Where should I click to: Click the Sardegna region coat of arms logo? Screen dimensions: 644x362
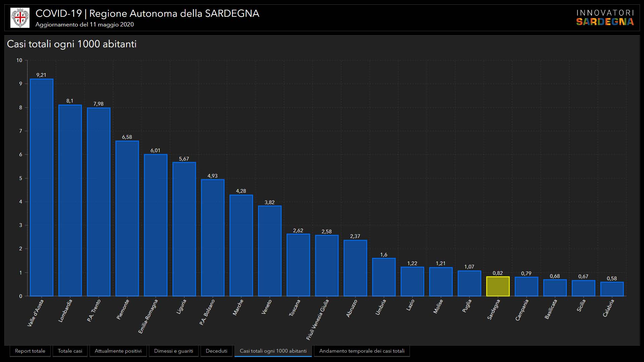pyautogui.click(x=20, y=18)
